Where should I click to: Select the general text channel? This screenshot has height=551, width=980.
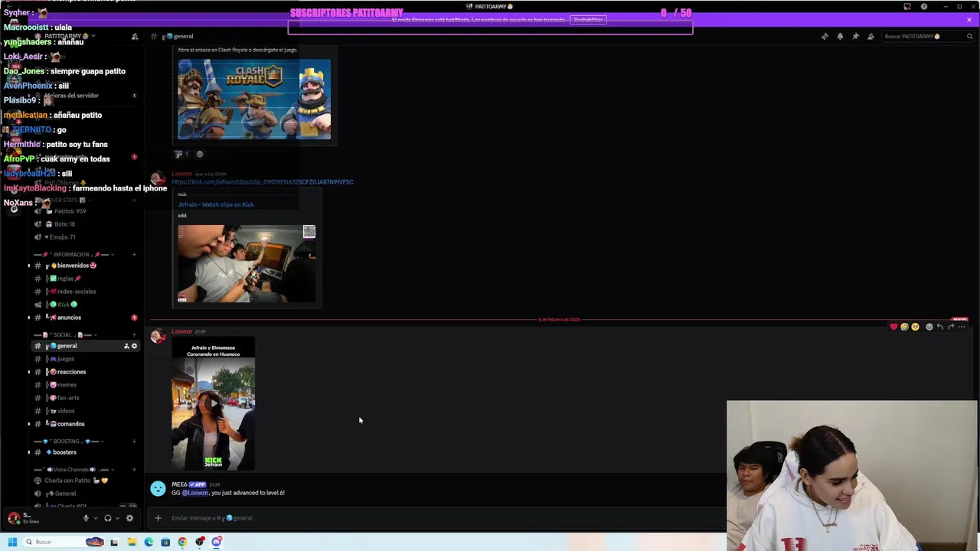tap(85, 346)
